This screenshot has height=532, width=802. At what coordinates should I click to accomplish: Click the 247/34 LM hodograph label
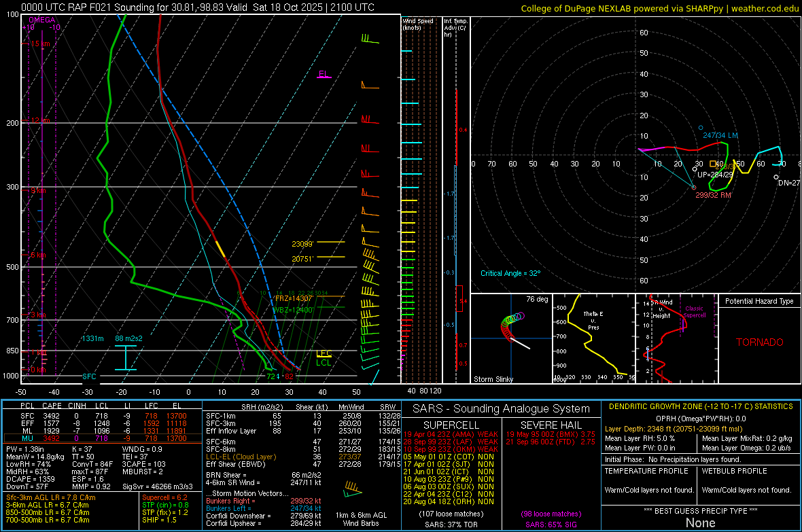(720, 136)
